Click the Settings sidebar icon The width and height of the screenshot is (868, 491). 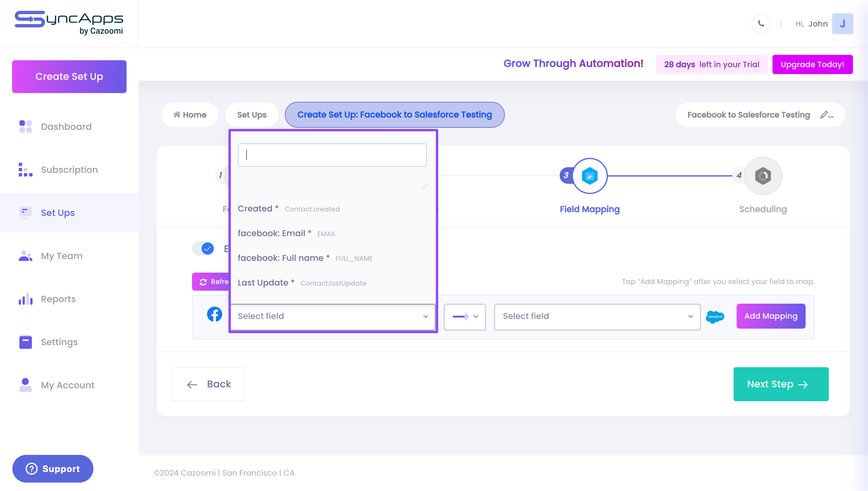[x=25, y=342]
